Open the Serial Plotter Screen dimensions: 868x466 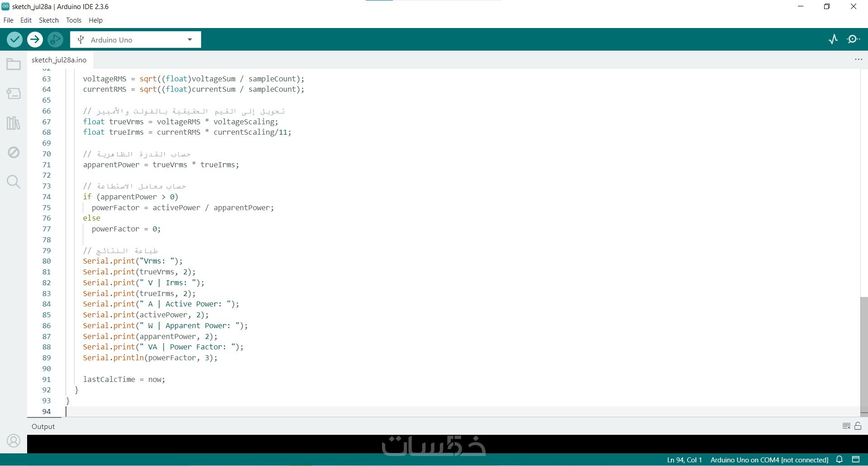(x=833, y=39)
